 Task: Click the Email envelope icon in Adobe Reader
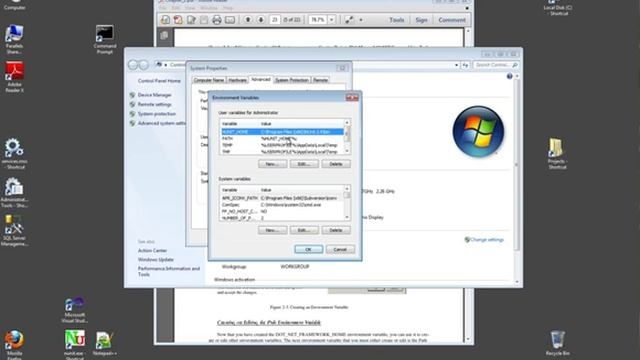pyautogui.click(x=230, y=20)
